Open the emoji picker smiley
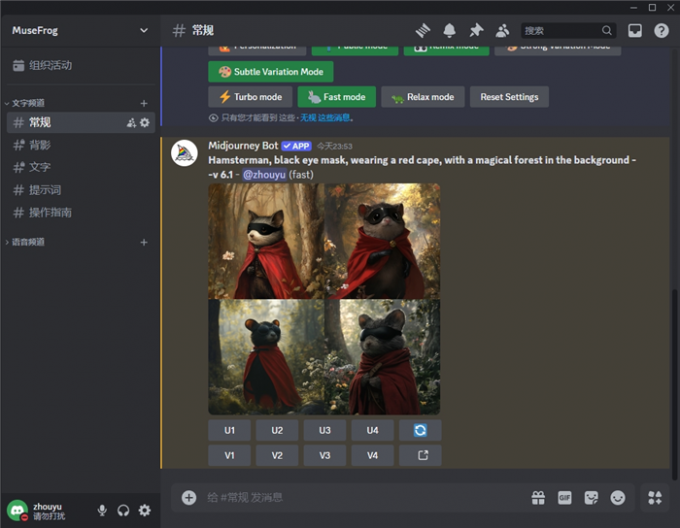The width and height of the screenshot is (680, 528). (618, 498)
